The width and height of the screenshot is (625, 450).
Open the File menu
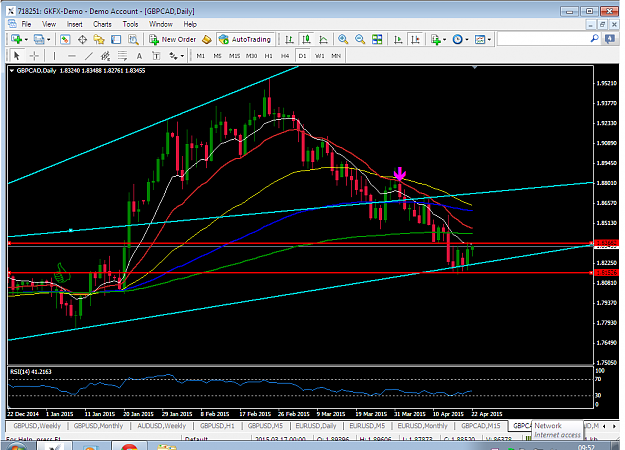tap(26, 24)
